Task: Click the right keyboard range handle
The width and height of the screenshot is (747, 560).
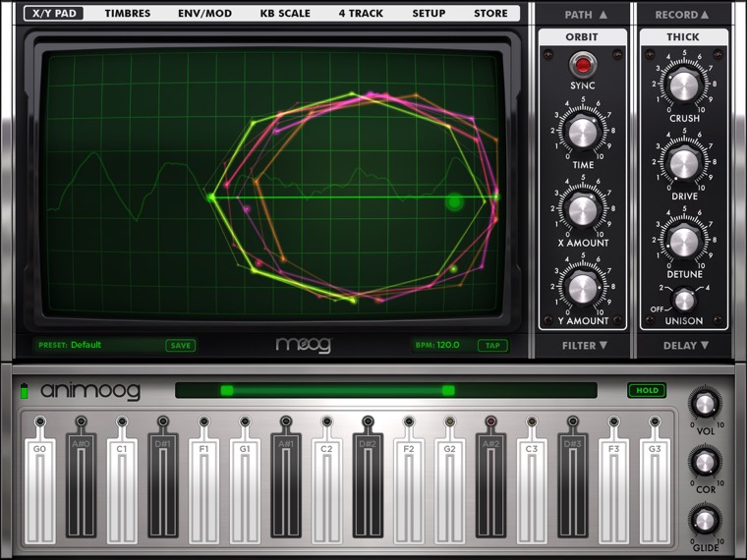Action: pyautogui.click(x=448, y=390)
